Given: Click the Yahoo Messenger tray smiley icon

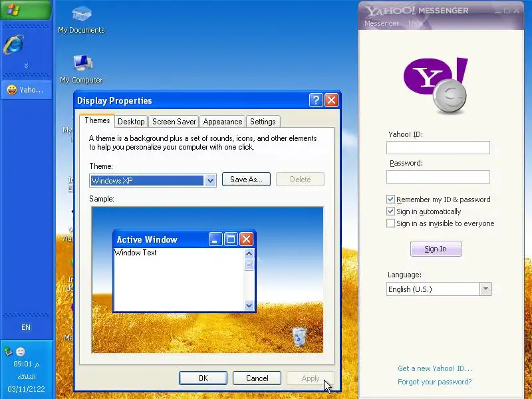Looking at the screenshot, I should coord(21,352).
